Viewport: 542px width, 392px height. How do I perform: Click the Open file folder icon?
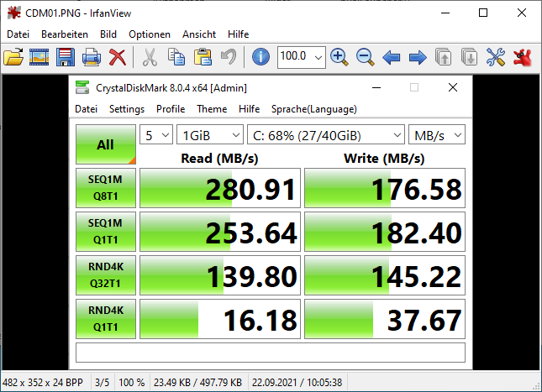(13, 57)
